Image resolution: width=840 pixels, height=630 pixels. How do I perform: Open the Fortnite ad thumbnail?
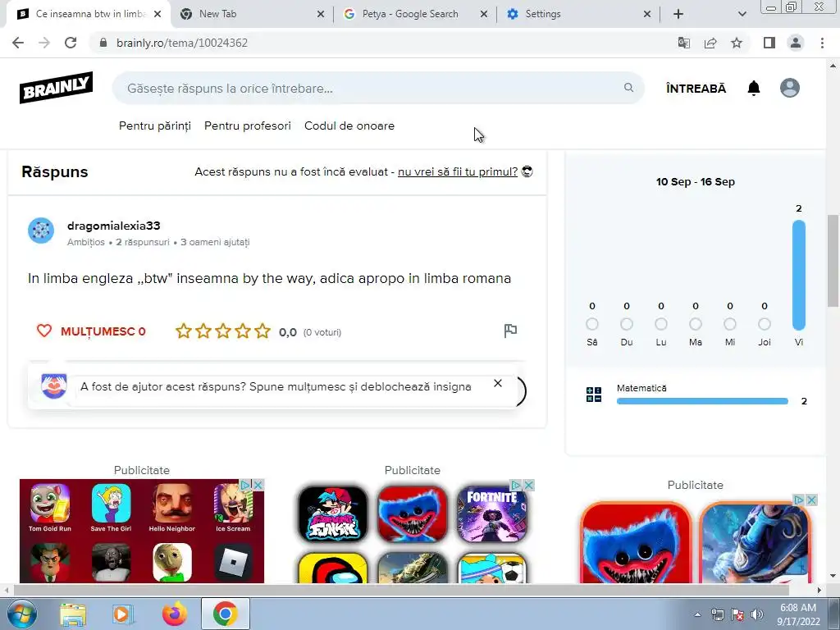491,514
